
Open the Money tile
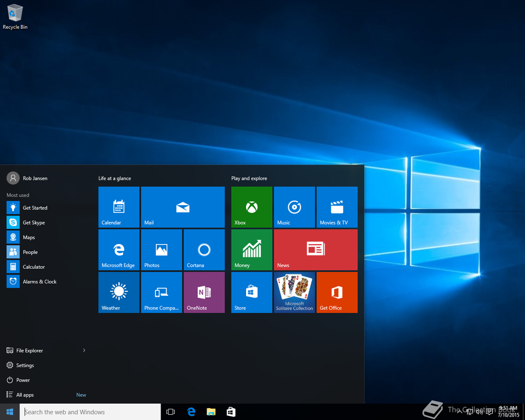pos(251,250)
